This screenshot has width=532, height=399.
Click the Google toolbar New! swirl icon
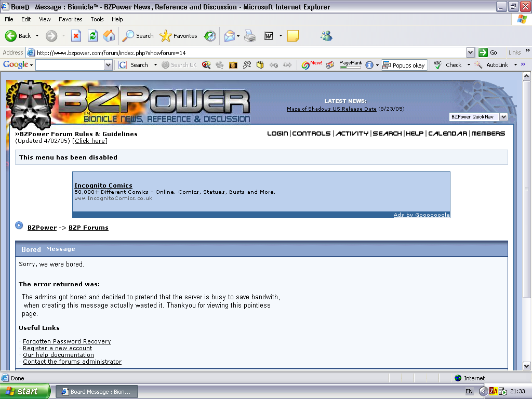click(311, 64)
